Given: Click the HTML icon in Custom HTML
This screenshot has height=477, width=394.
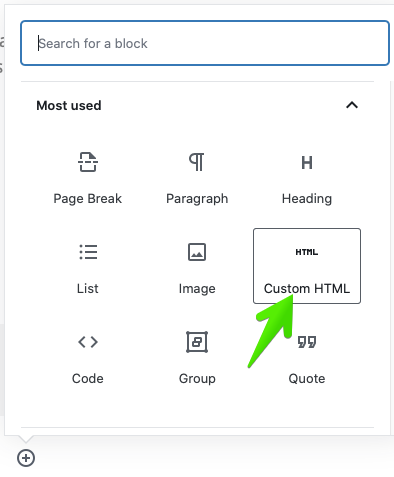Looking at the screenshot, I should [307, 252].
